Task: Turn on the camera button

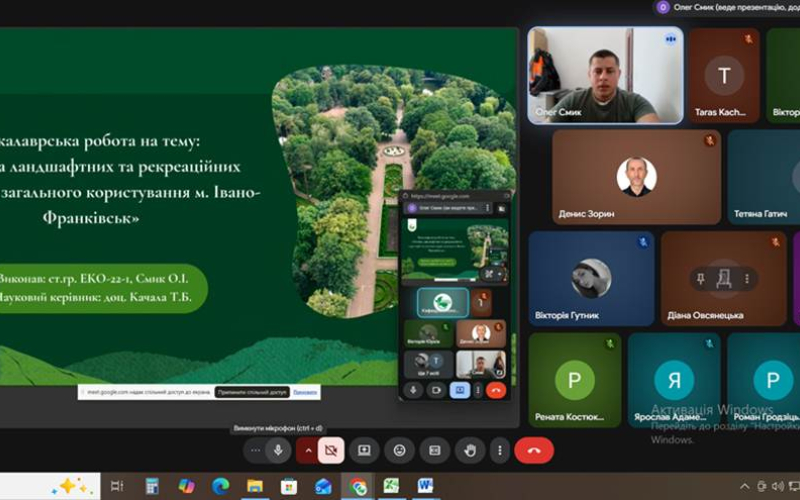Action: click(x=331, y=451)
